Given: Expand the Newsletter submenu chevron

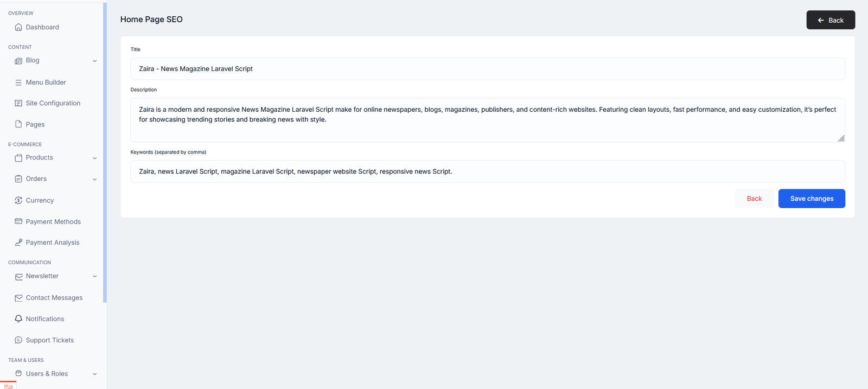Looking at the screenshot, I should 95,277.
